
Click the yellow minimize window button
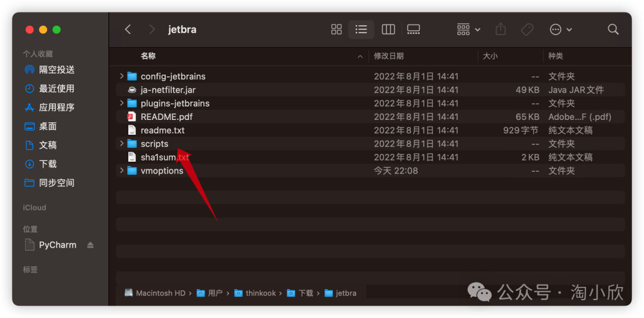[x=43, y=30]
